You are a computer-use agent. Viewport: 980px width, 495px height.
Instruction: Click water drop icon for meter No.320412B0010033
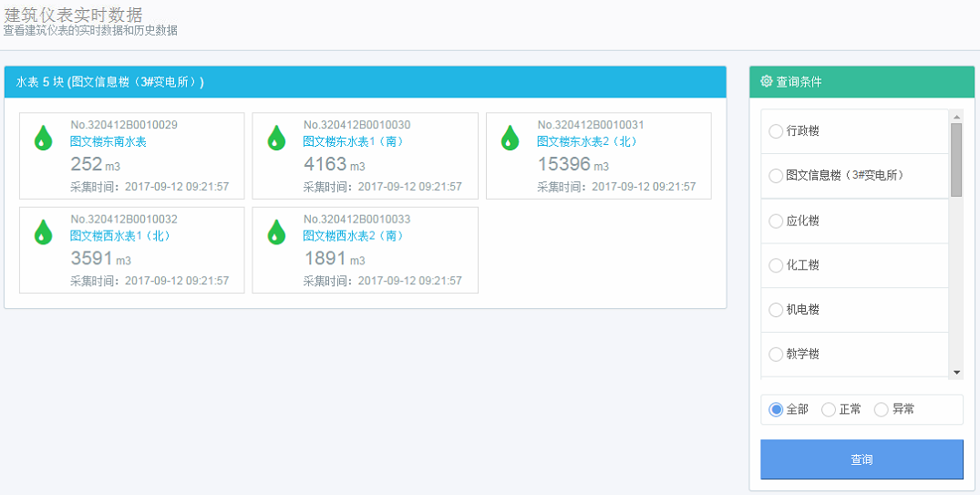(x=276, y=232)
